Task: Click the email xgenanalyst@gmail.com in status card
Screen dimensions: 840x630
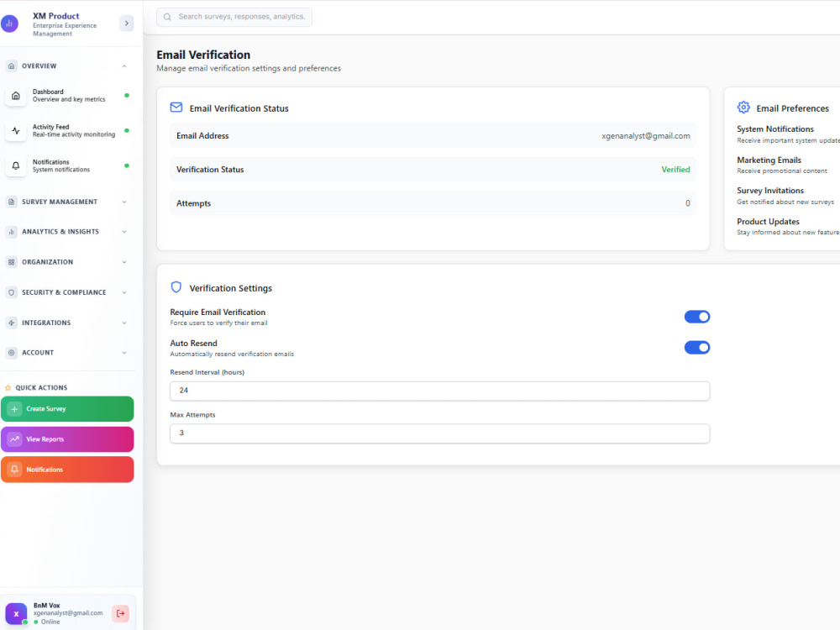Action: point(645,136)
